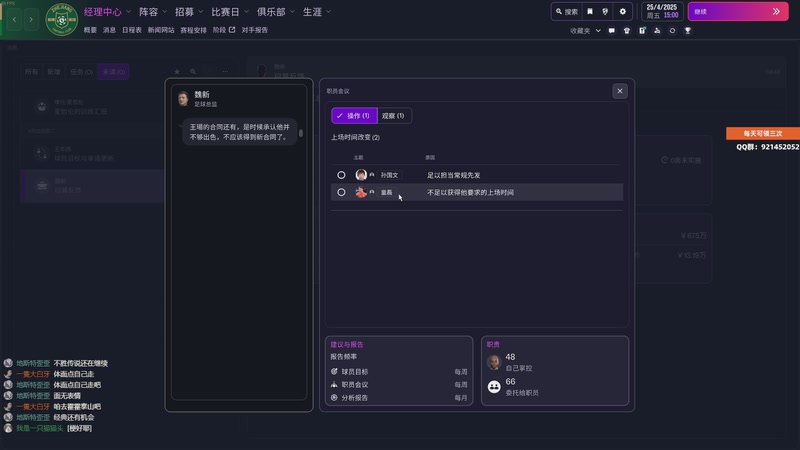Open the 生涯 main menu

tap(312, 12)
